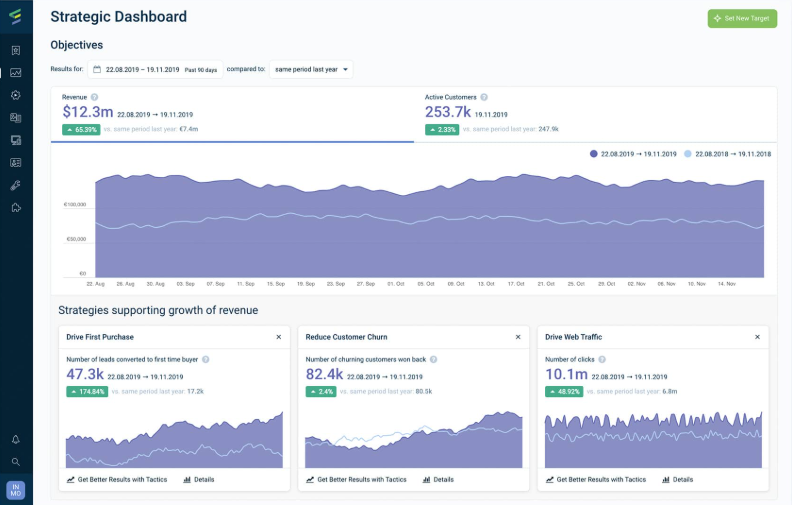The image size is (792, 505).
Task: Switch to the Active Customers tab
Action: point(595,115)
